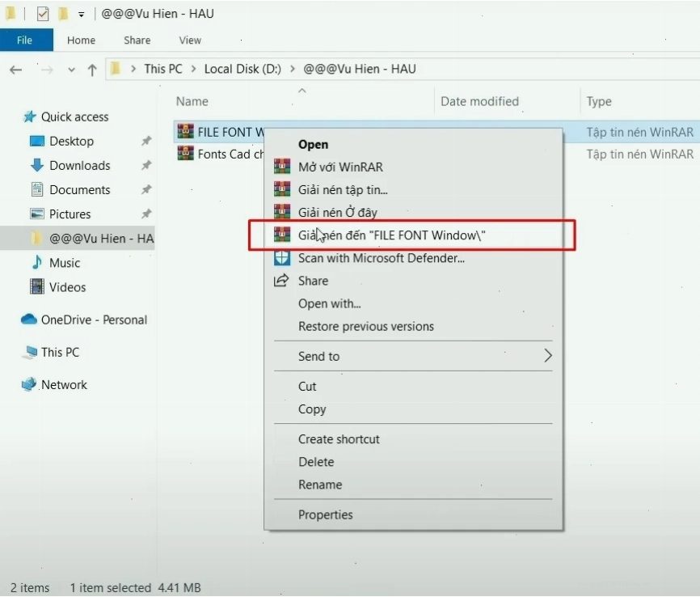The height and width of the screenshot is (597, 700).
Task: Click the This PC computer icon in sidebar
Action: [x=29, y=352]
